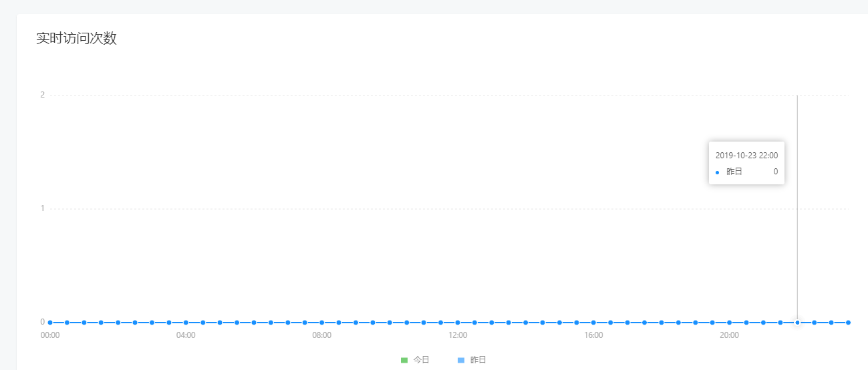This screenshot has height=370, width=868.
Task: Select the data point above 16:00
Action: (593, 323)
